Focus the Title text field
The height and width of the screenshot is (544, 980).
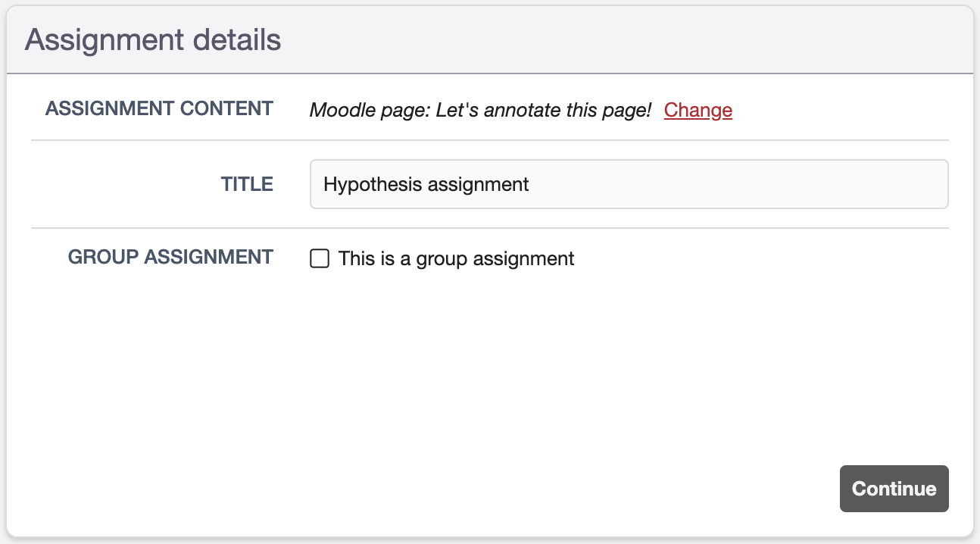[629, 184]
